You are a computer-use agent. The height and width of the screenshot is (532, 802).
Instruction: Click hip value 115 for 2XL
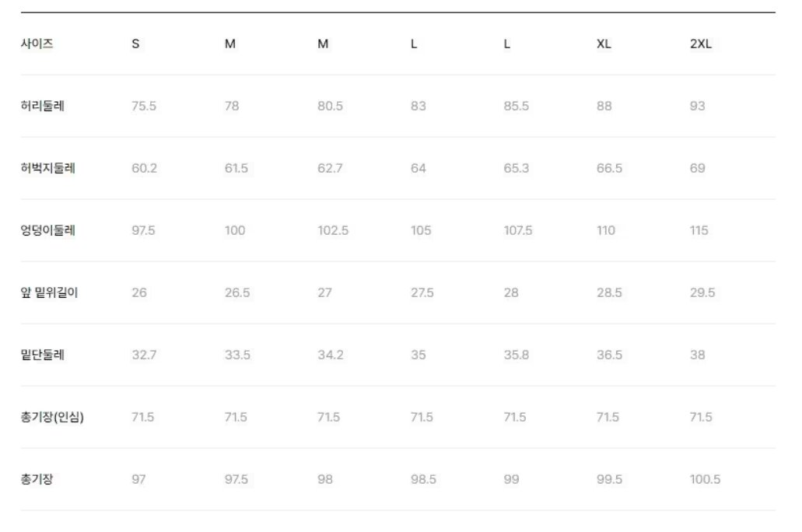tap(699, 231)
